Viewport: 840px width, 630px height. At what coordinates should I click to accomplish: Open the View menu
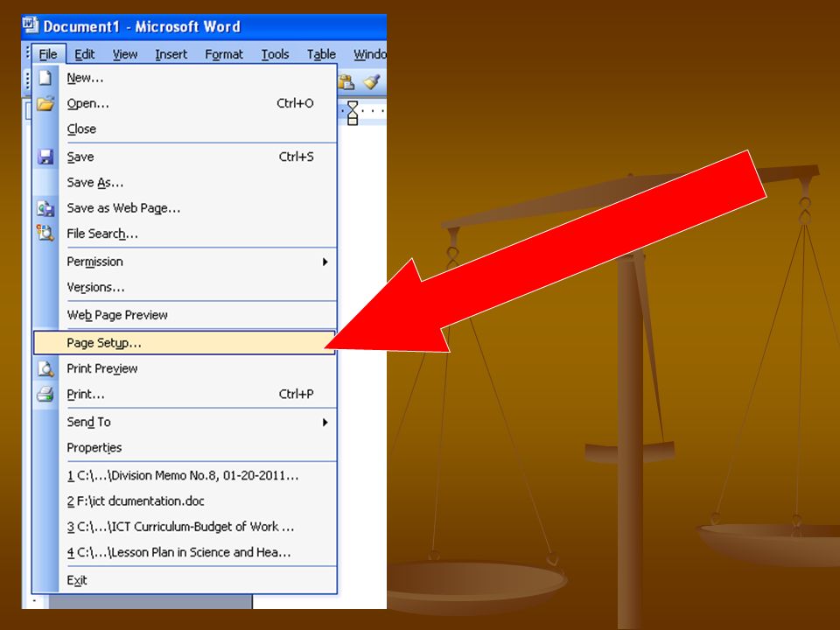[125, 54]
